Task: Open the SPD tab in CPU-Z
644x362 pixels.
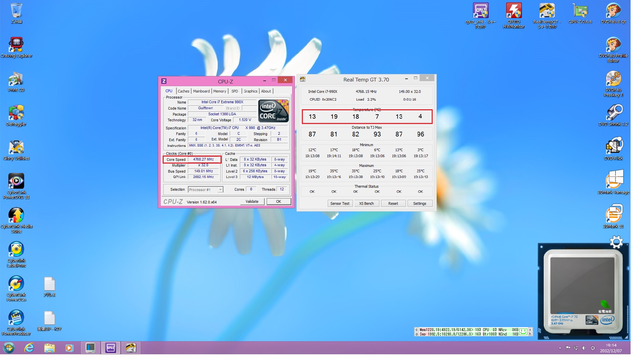Action: [235, 91]
